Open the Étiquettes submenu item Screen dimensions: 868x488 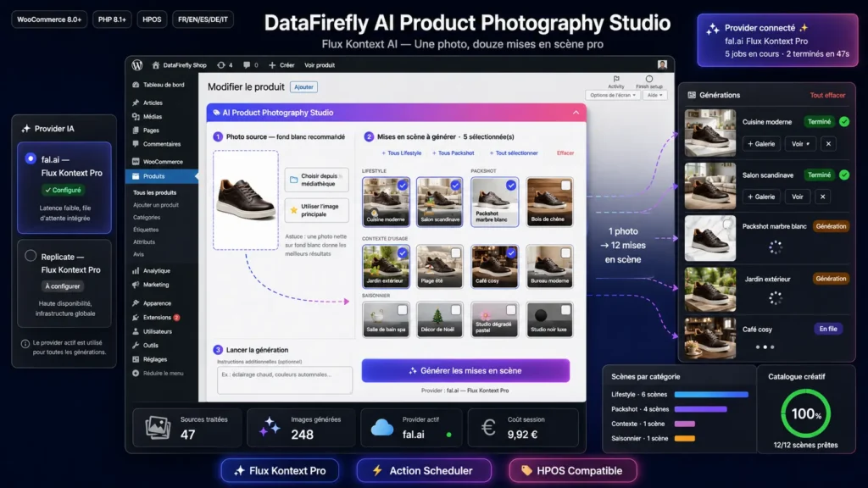click(146, 230)
